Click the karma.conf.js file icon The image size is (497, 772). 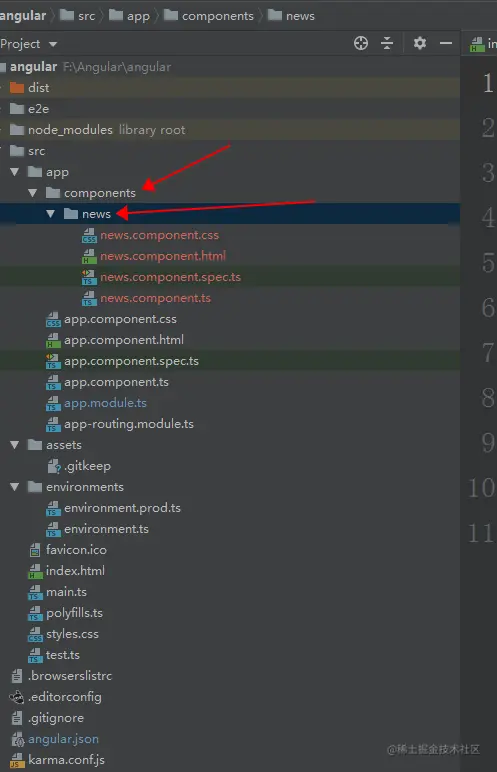(17, 760)
